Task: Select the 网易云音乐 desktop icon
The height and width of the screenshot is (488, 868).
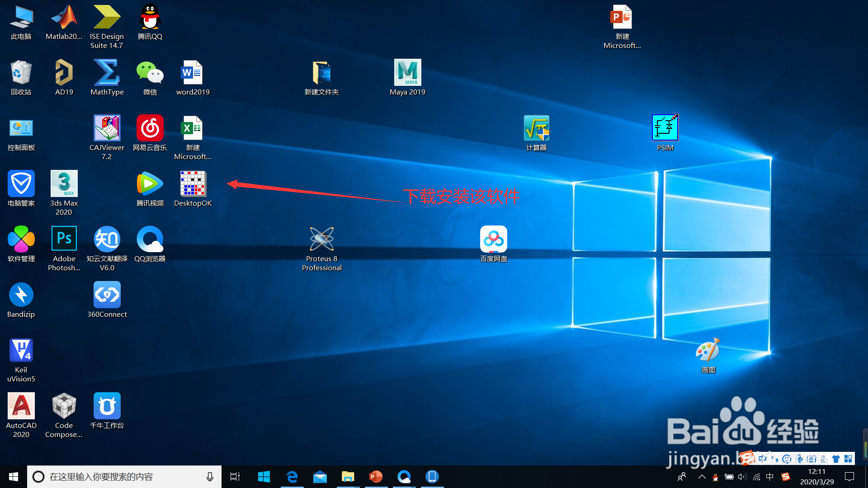Action: tap(150, 128)
